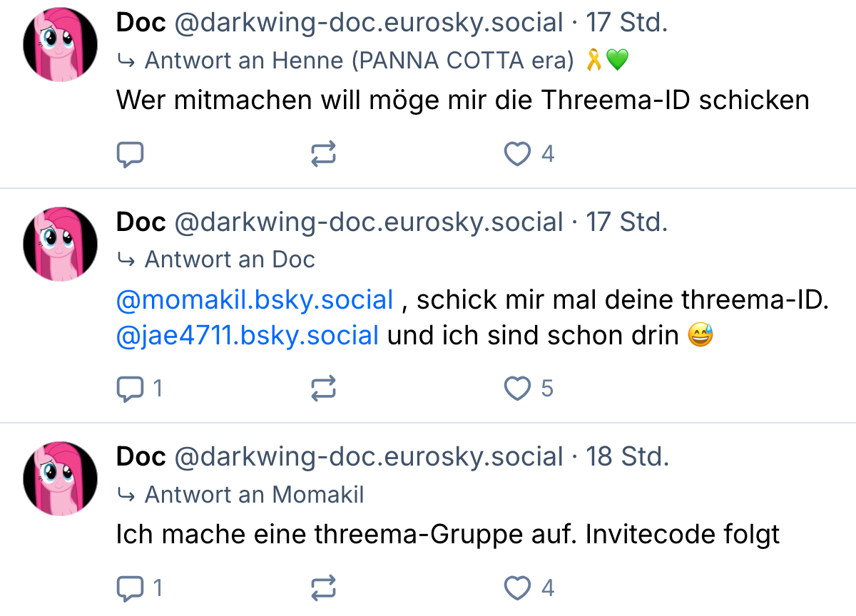Open Doc's avatar on the first post

pyautogui.click(x=60, y=45)
